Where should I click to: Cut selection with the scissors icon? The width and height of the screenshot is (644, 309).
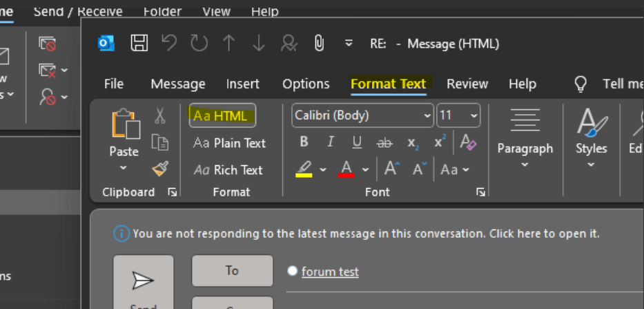pos(159,115)
